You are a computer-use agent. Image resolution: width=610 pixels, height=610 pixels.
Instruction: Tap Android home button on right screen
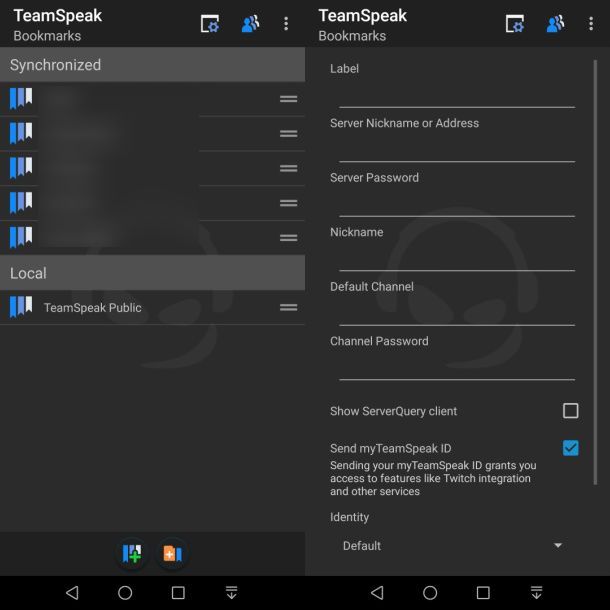430,592
